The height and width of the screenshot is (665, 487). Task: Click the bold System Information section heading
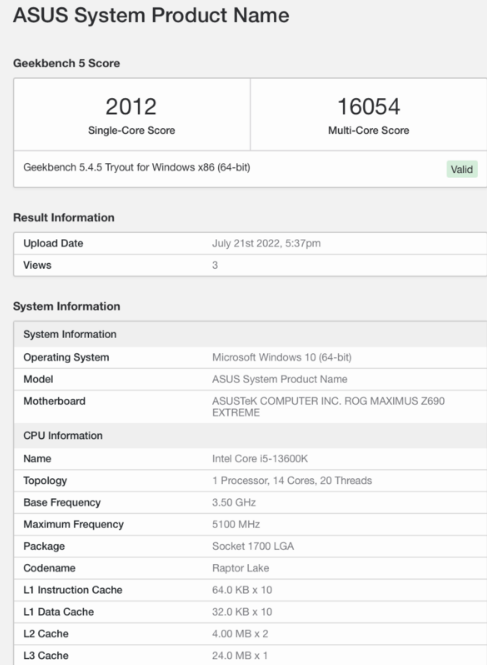[67, 306]
